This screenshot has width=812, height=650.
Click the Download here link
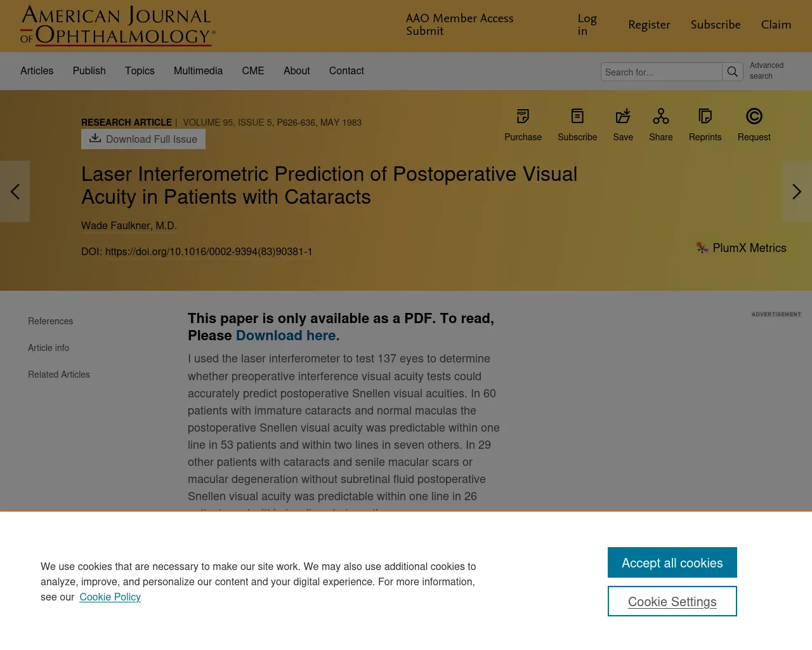pyautogui.click(x=287, y=335)
